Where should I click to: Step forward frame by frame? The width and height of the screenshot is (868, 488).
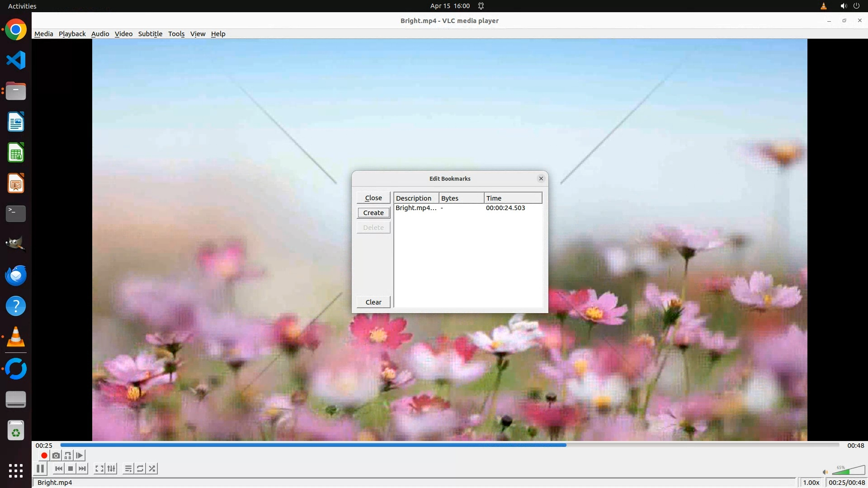click(x=80, y=455)
